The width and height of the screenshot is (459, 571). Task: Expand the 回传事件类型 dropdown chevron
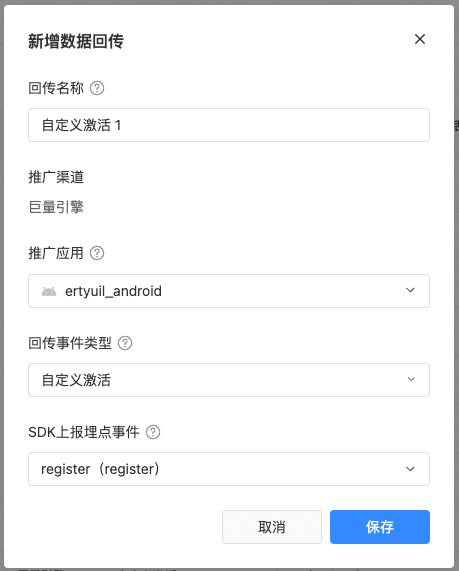click(x=411, y=379)
